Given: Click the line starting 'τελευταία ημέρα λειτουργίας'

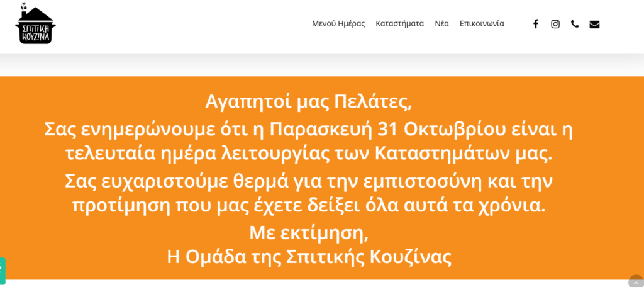Looking at the screenshot, I should point(309,153).
